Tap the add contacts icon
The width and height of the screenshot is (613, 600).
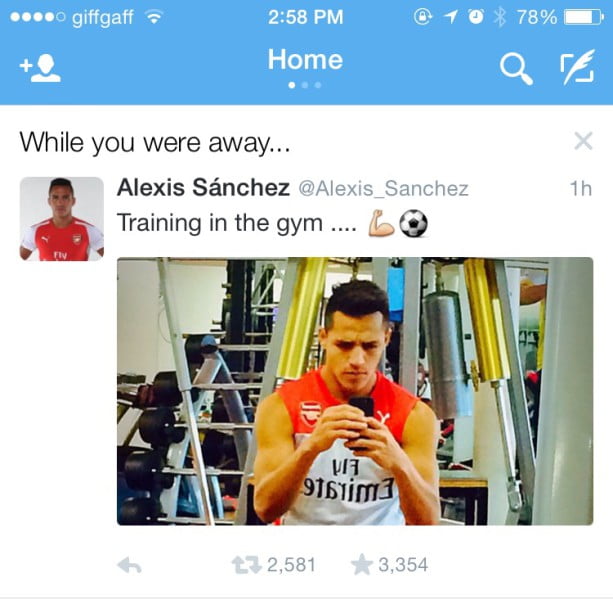point(40,68)
